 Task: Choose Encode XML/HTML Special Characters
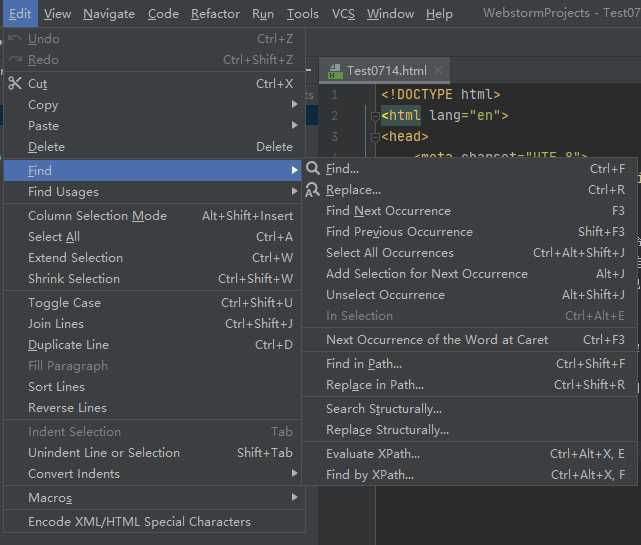pos(152,522)
